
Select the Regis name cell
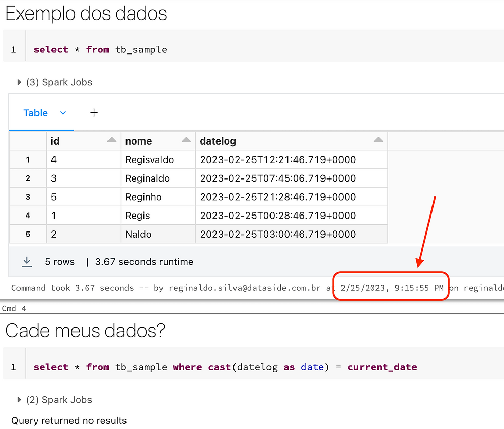(x=158, y=216)
